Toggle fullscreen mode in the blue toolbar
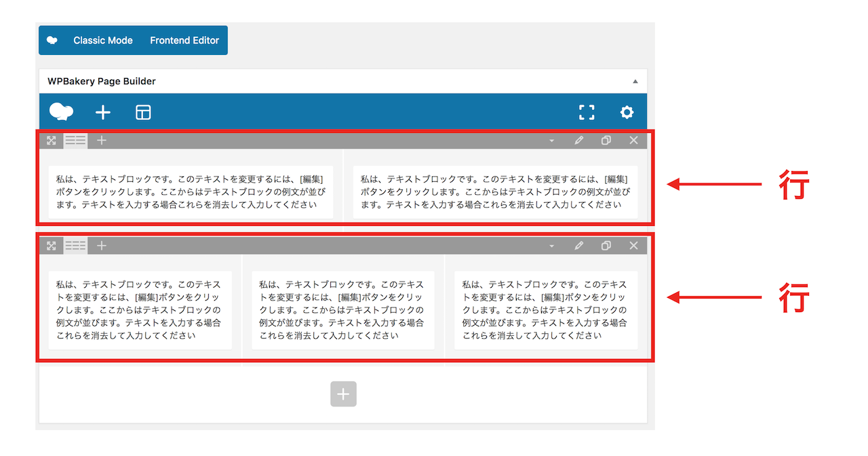 pos(587,113)
